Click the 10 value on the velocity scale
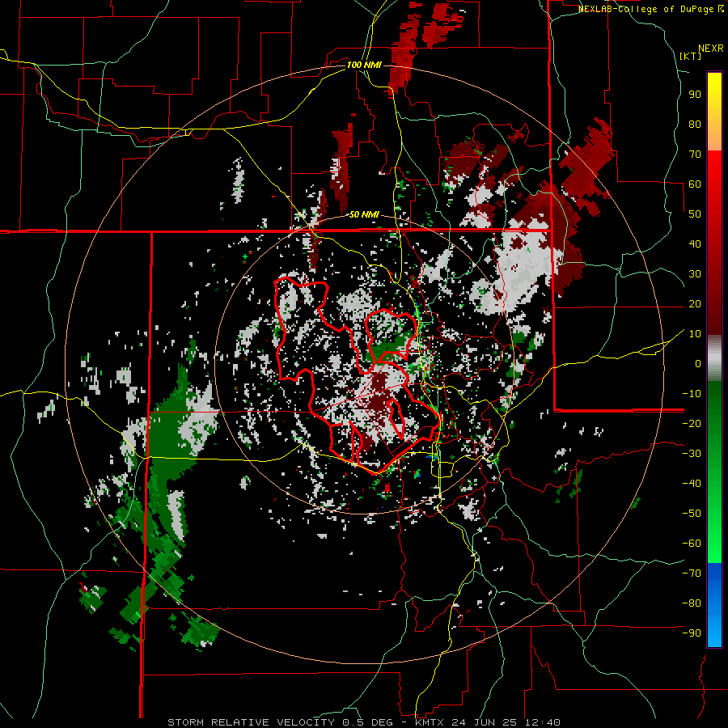This screenshot has height=728, width=728. click(x=695, y=334)
